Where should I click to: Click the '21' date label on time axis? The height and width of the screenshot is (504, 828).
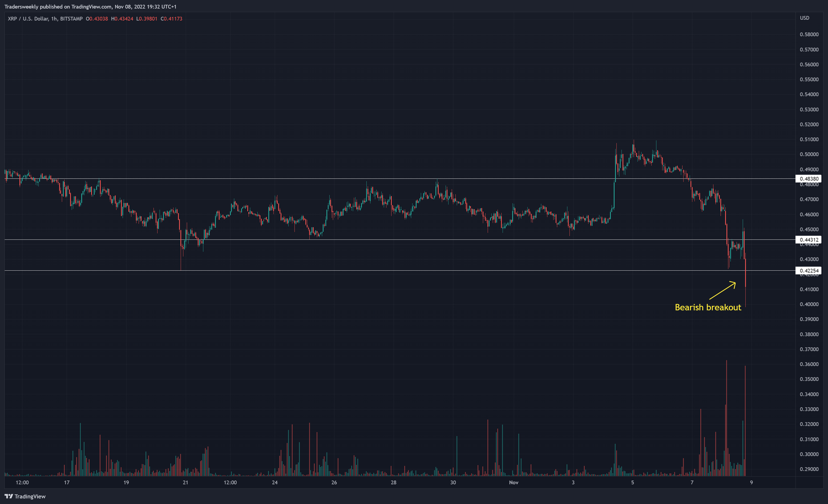pos(185,482)
